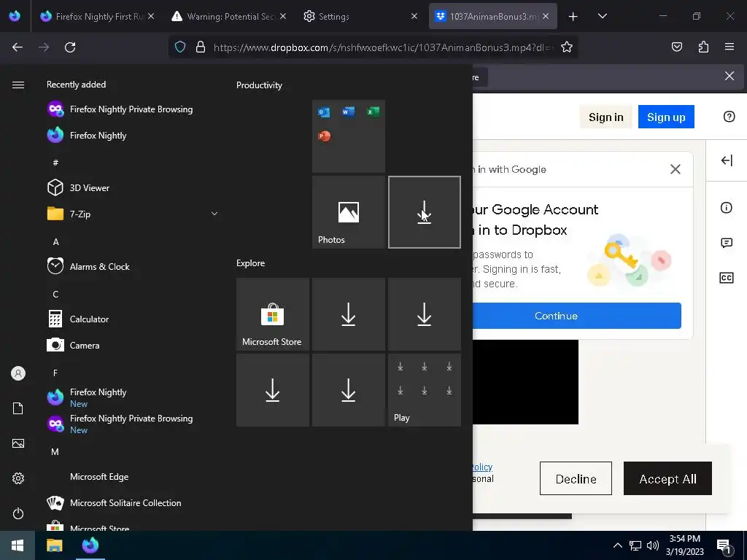The width and height of the screenshot is (747, 560).
Task: Click the Power button in Start
Action: [x=18, y=513]
